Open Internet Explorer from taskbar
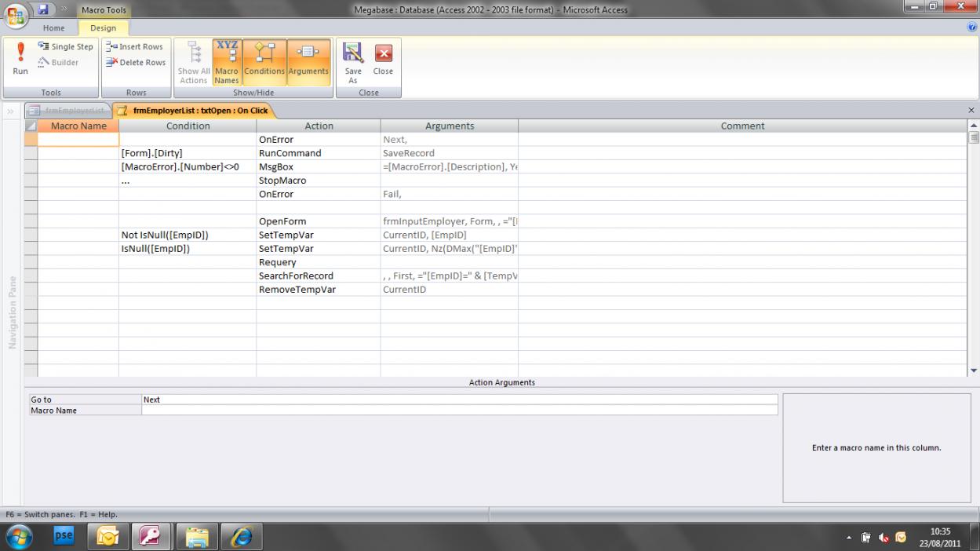The height and width of the screenshot is (551, 980). [x=240, y=537]
